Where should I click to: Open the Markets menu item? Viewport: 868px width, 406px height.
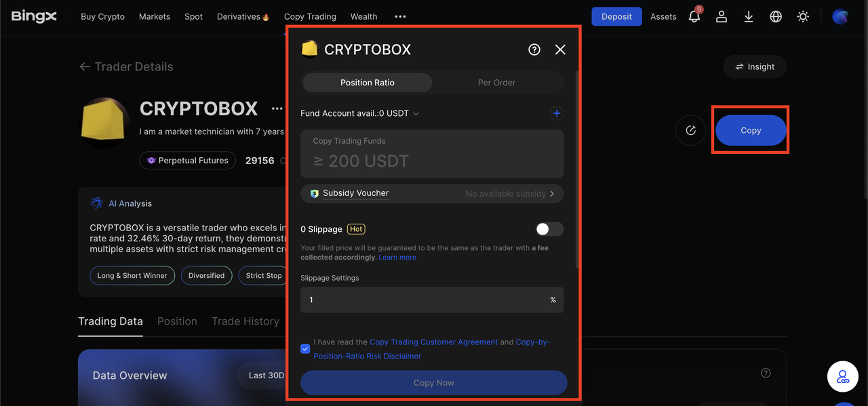155,17
